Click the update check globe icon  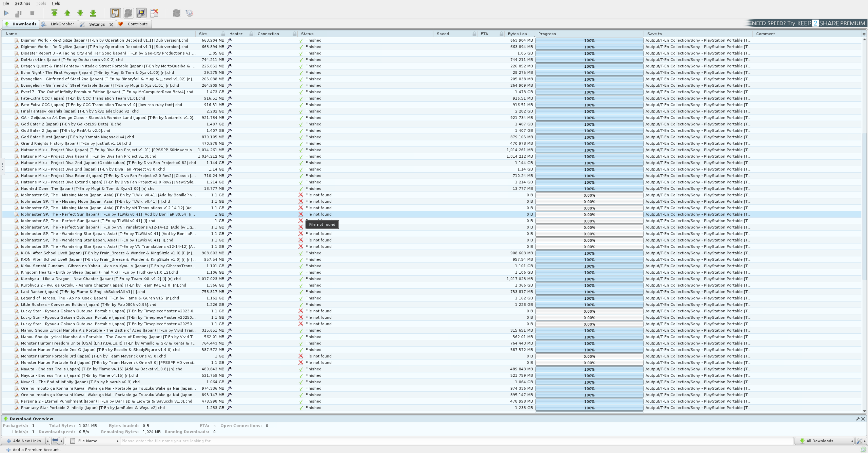[x=189, y=13]
